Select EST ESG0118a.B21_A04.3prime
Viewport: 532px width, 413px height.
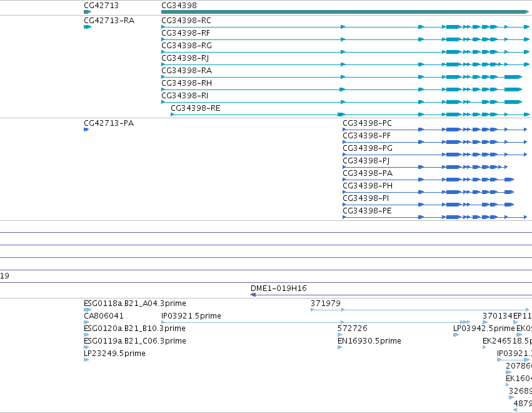point(134,303)
